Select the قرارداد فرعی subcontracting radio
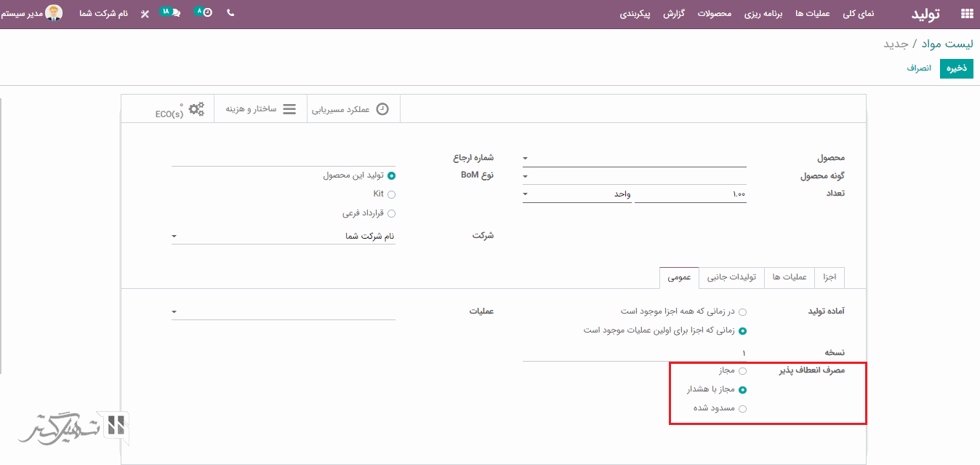The height and width of the screenshot is (465, 980). tap(392, 213)
